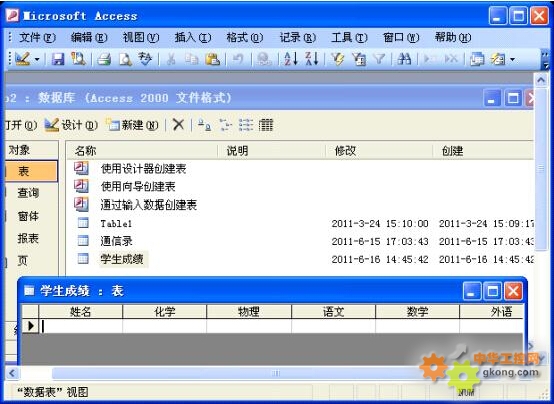Delete object with the X icon
Screen dimensions: 554x404
pos(178,124)
